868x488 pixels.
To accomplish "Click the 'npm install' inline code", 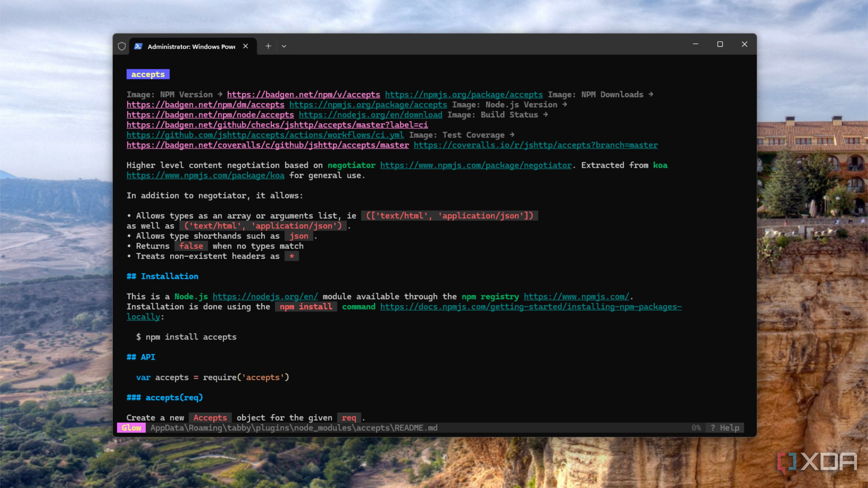I will click(306, 307).
